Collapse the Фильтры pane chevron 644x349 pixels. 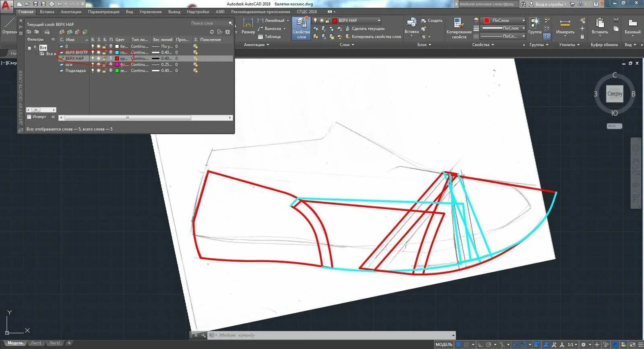point(53,39)
